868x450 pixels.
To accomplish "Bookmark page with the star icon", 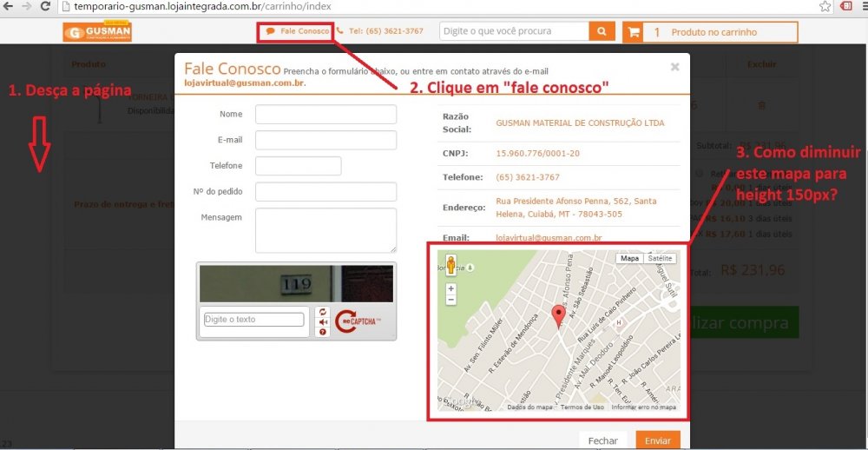I will click(x=824, y=6).
